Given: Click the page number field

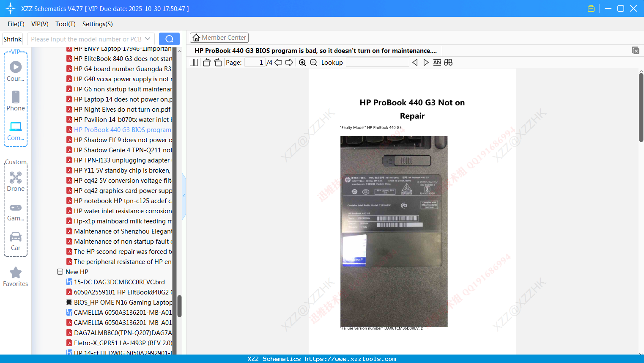Looking at the screenshot, I should point(255,62).
